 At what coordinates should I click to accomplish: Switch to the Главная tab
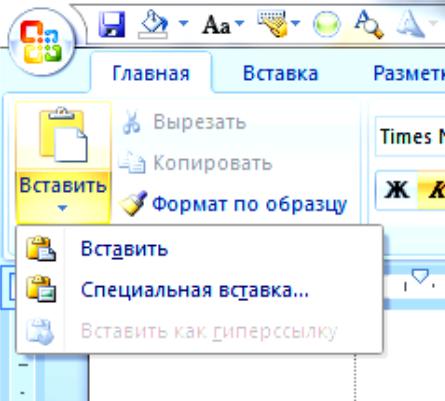[151, 73]
